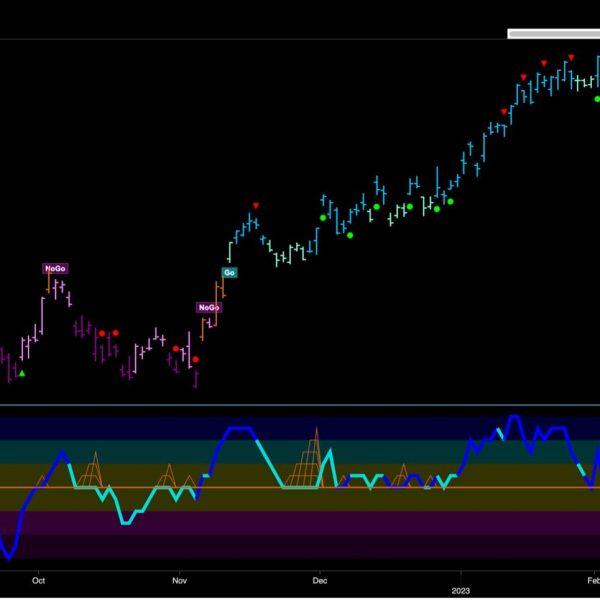Select the NoGo label above the October peak

click(x=54, y=268)
